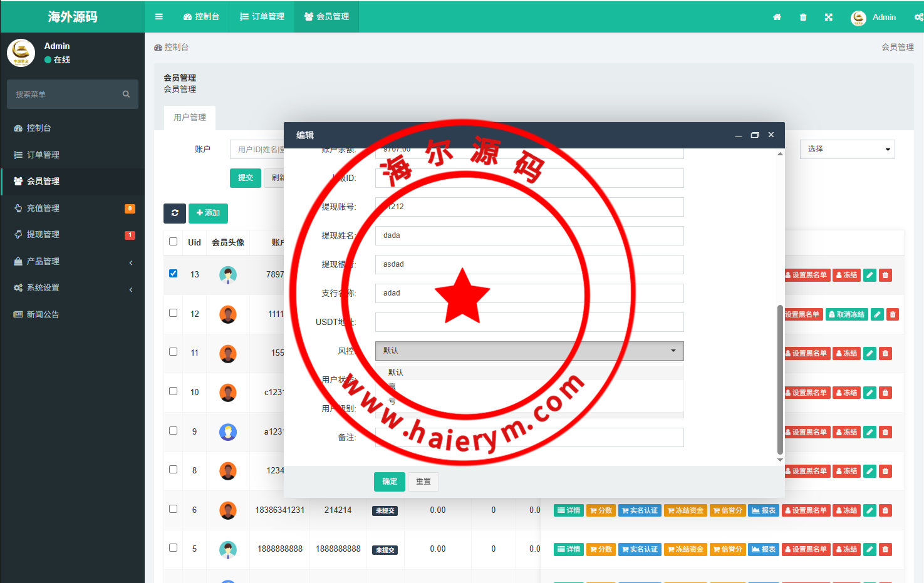The width and height of the screenshot is (924, 583).
Task: Click the 提现姓名 input field
Action: click(x=529, y=235)
